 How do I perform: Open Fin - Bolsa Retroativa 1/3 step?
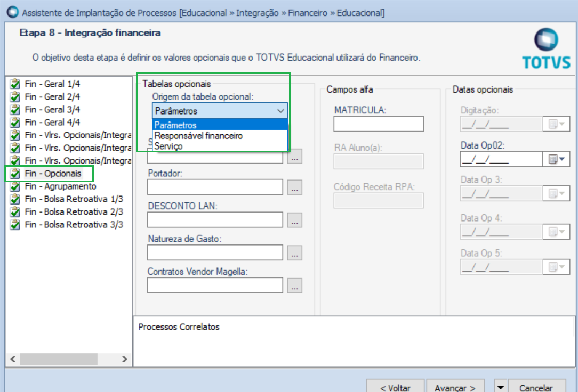click(x=74, y=199)
